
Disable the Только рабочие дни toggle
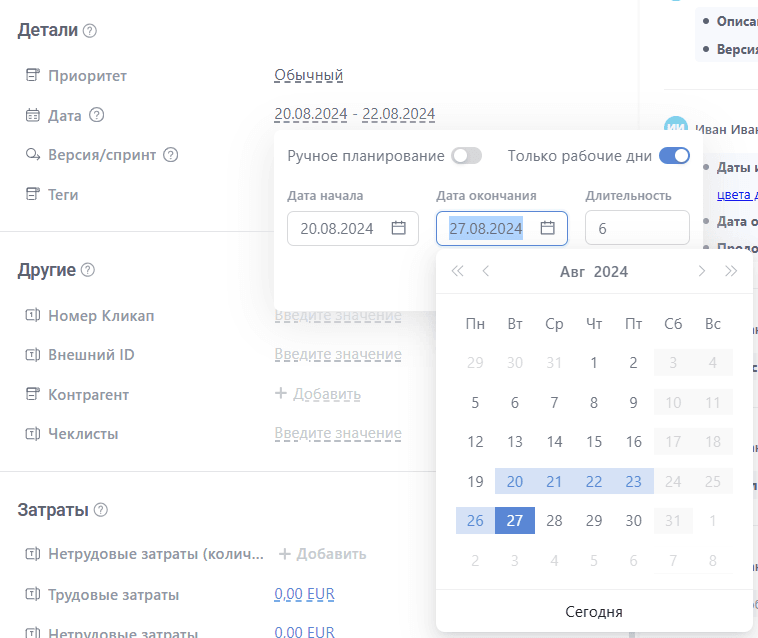pos(674,156)
